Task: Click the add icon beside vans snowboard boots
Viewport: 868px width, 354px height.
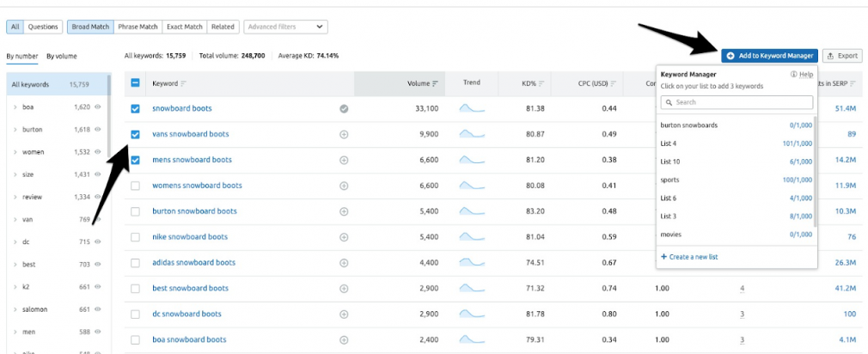Action: (344, 134)
